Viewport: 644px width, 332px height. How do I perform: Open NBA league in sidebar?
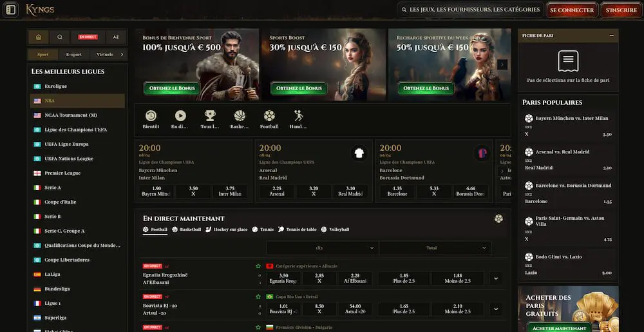point(77,101)
